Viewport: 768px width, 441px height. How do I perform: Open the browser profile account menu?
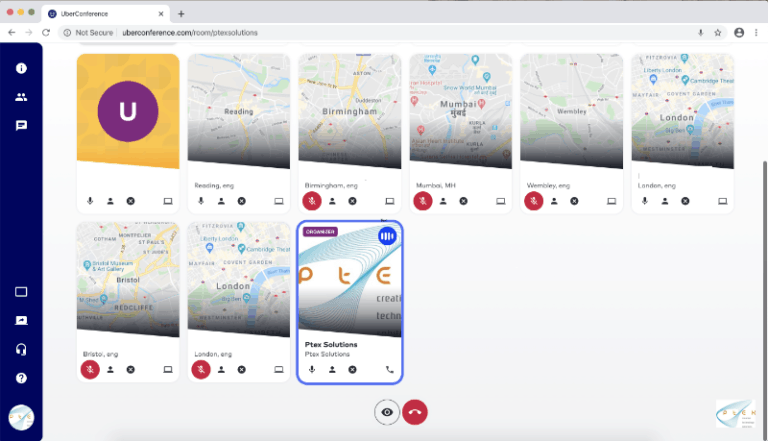click(739, 32)
